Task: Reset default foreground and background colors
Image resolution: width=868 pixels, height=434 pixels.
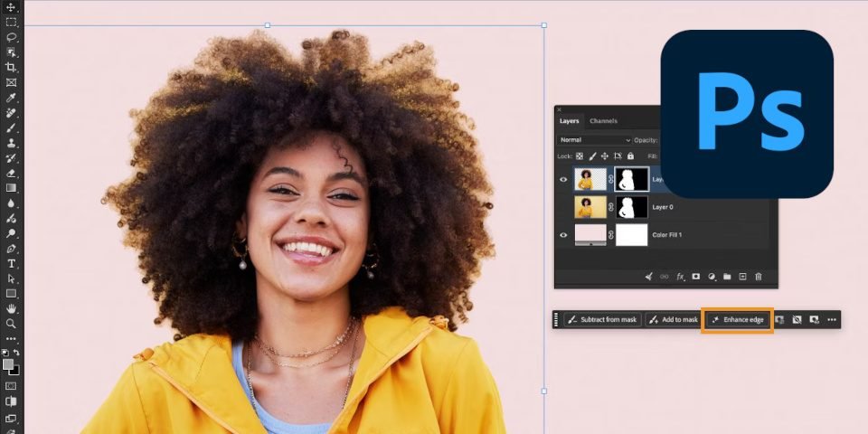Action: pyautogui.click(x=5, y=352)
